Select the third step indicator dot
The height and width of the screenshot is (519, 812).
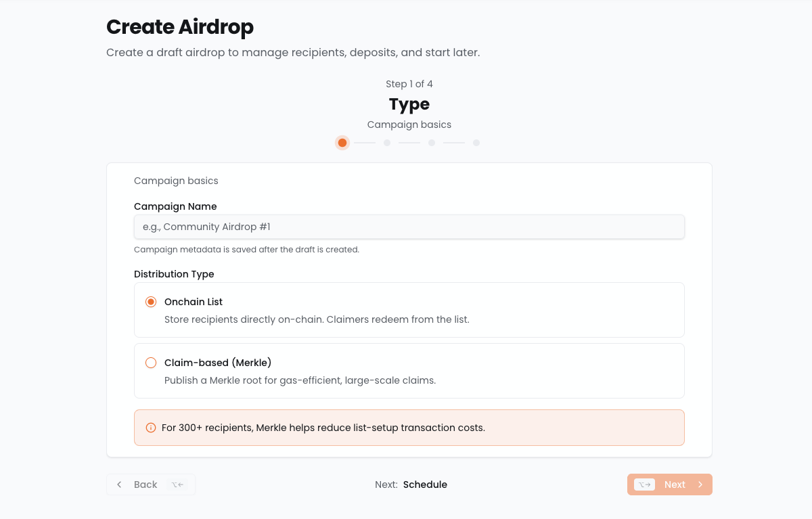(432, 143)
